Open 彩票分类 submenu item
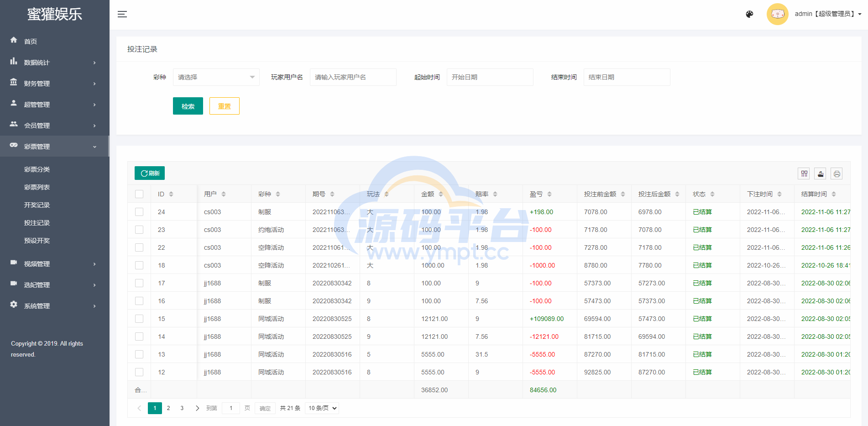 coord(37,169)
